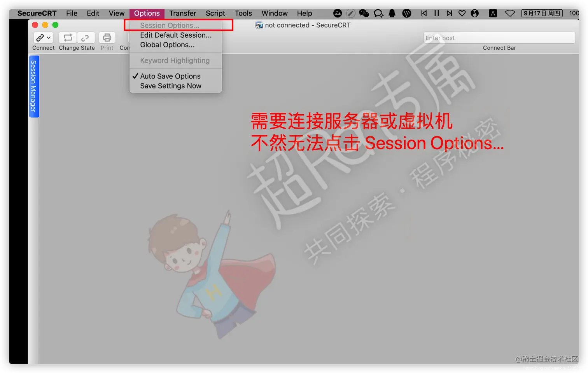Click the round striped W menu bar icon
Screen dimensions: 588x373
(407, 13)
